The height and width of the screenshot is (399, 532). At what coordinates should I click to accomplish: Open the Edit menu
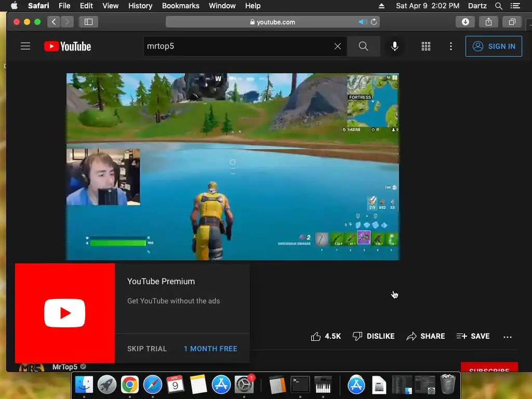86,6
